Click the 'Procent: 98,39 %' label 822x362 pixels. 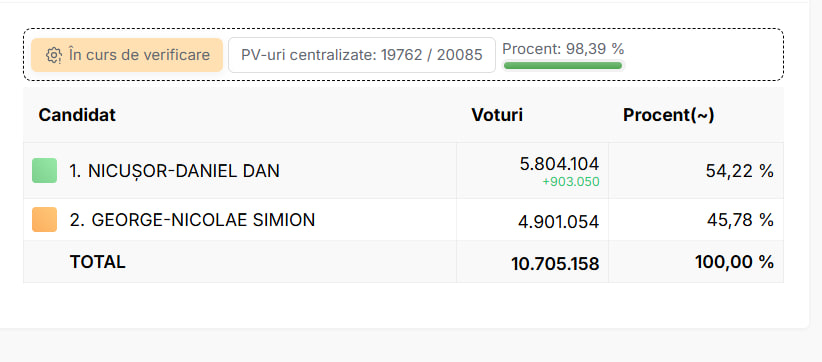click(563, 49)
